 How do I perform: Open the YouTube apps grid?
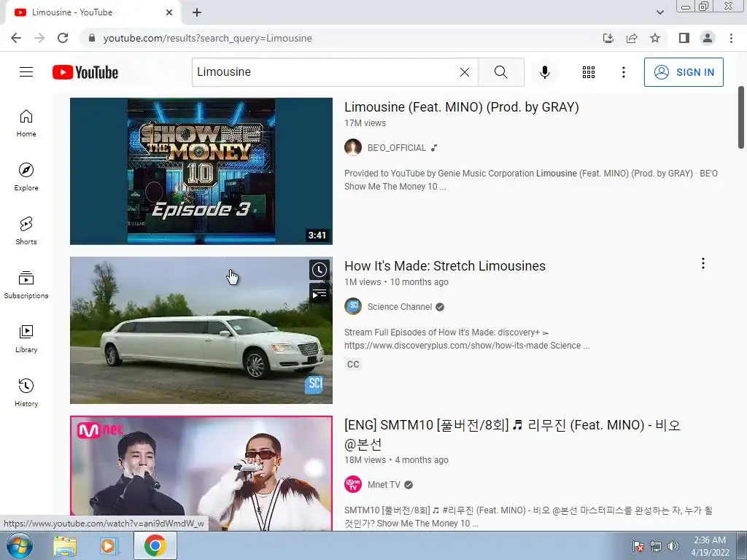coord(589,72)
